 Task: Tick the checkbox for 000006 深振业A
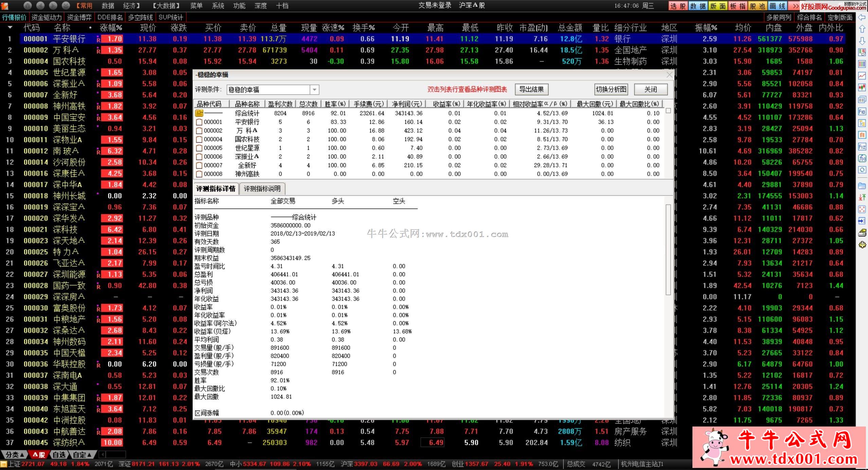[199, 157]
